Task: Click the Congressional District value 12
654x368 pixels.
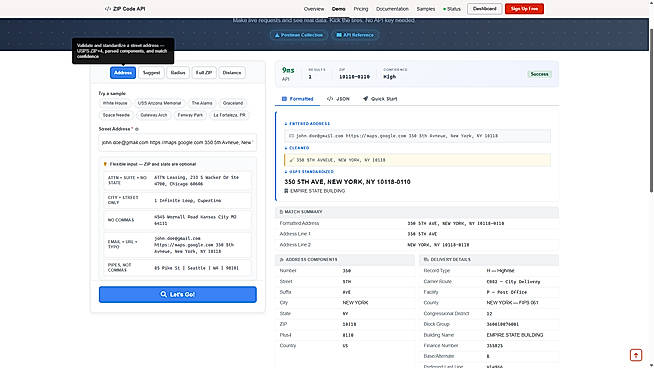Action: point(489,314)
